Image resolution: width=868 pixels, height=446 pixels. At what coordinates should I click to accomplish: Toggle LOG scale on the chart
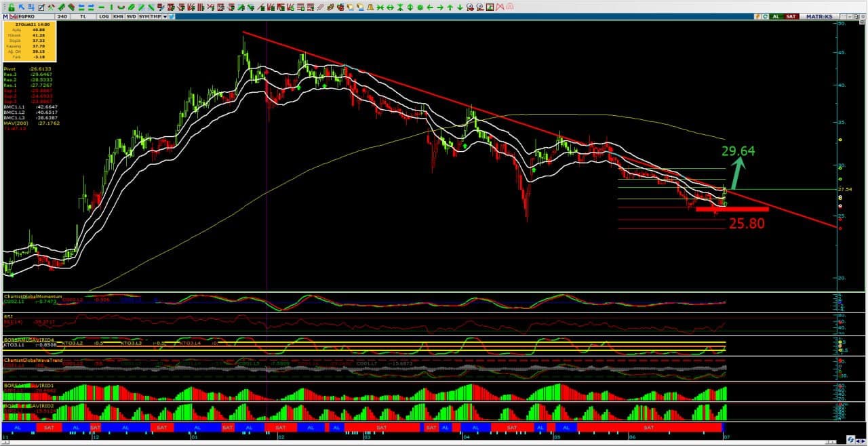(104, 16)
